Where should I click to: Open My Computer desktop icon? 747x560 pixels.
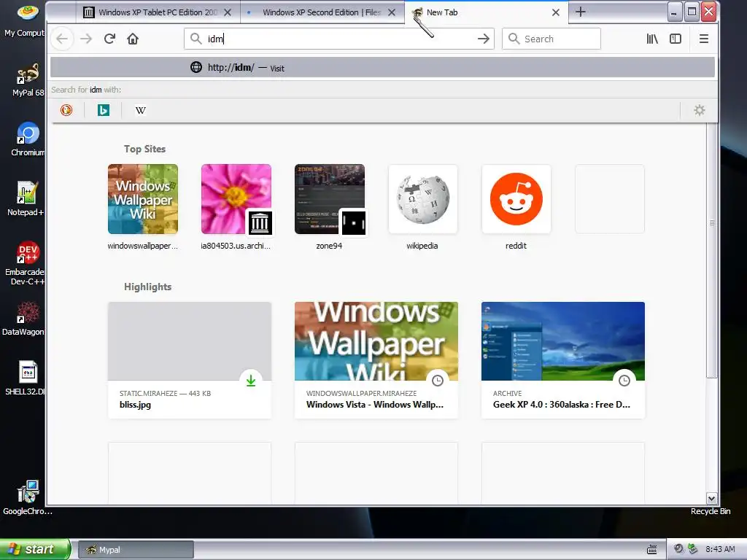click(x=26, y=20)
